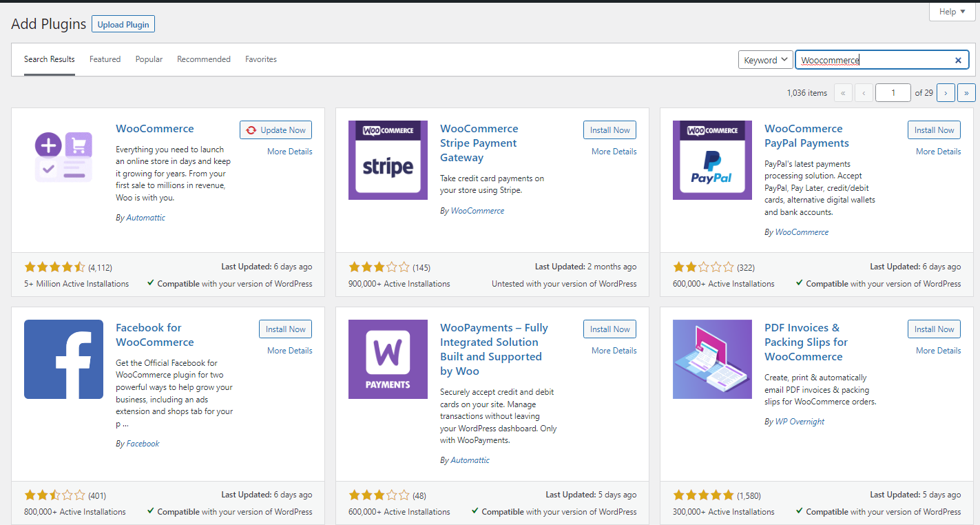Open More Details for PayPal Payments
This screenshot has width=980, height=525.
click(939, 152)
